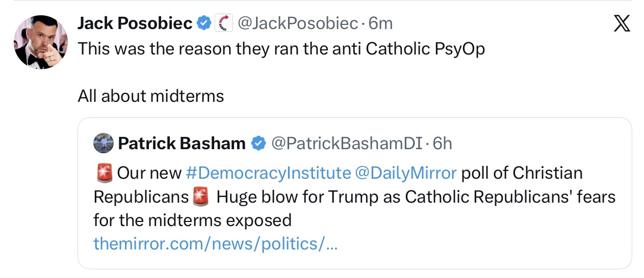Click the 6h timestamp on the quoted tweet

click(442, 144)
